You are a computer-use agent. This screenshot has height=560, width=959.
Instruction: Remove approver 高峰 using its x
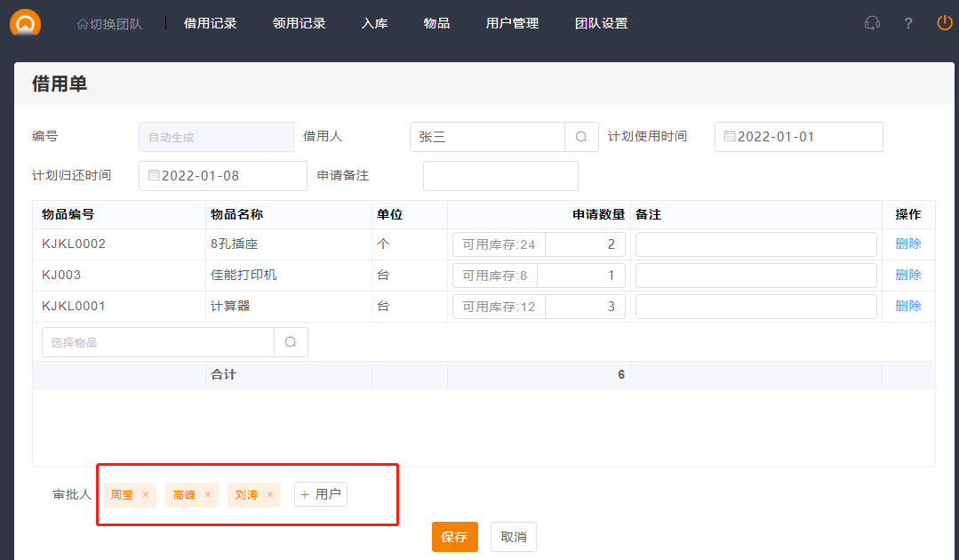pyautogui.click(x=208, y=495)
